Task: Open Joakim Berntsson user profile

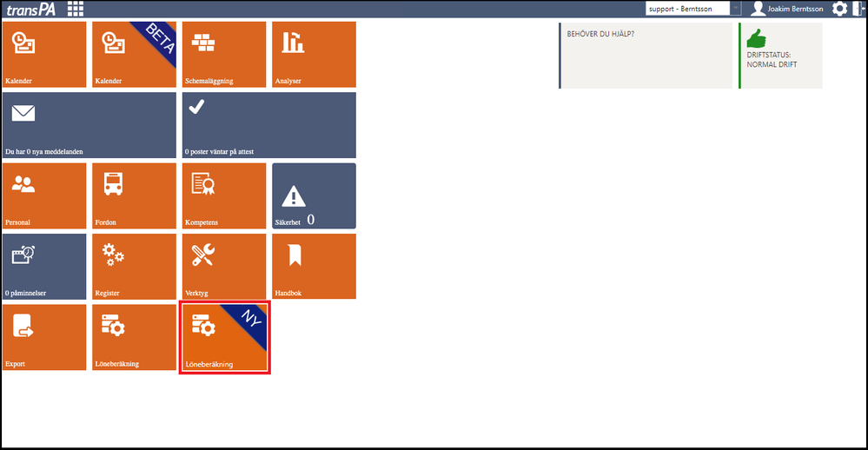Action: (786, 9)
